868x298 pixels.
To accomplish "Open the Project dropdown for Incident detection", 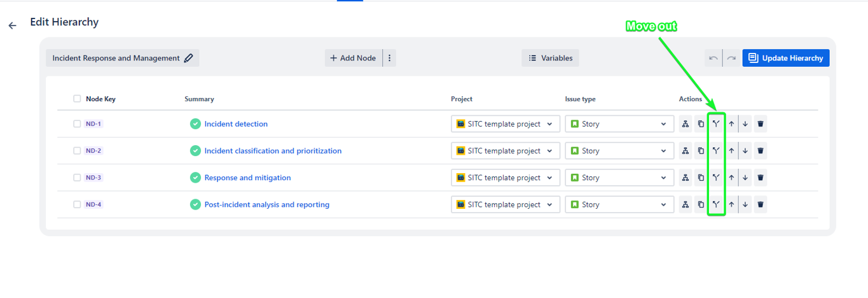I will click(506, 124).
